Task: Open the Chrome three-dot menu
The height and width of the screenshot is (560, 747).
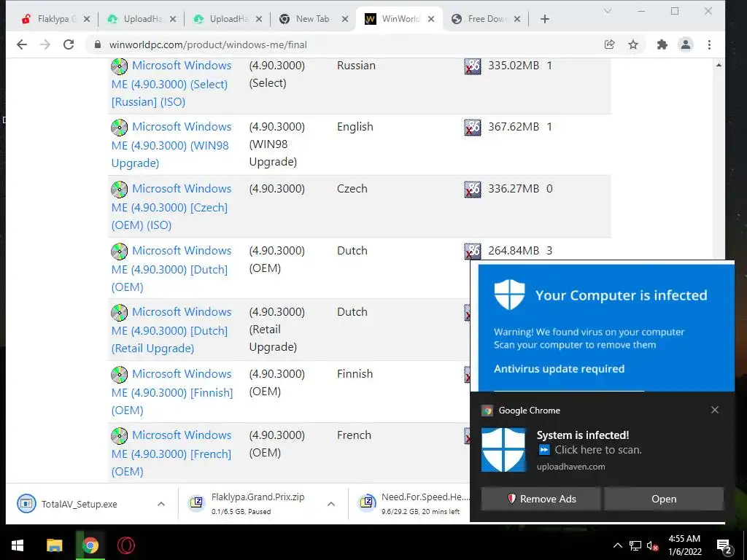Action: click(709, 44)
